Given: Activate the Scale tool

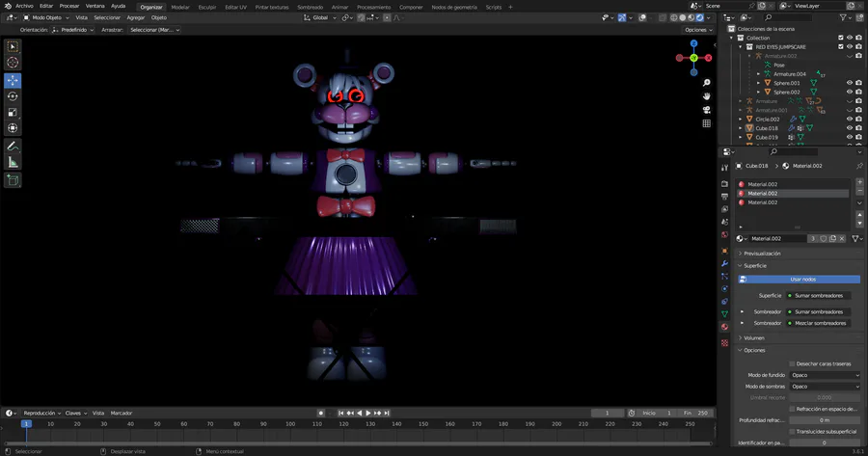Looking at the screenshot, I should 13,113.
